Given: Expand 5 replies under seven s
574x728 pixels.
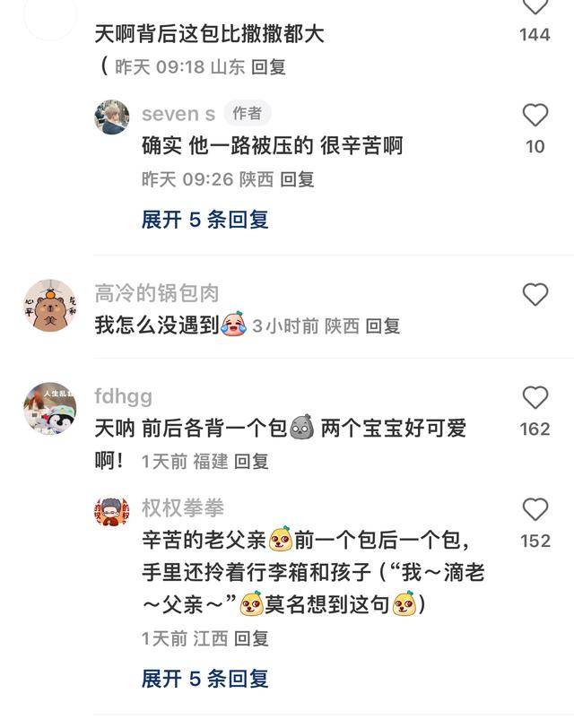Looking at the screenshot, I should pos(204,220).
